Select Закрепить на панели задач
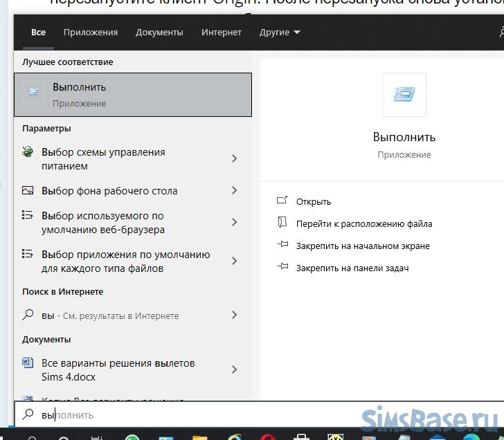The image size is (504, 440). (x=352, y=268)
